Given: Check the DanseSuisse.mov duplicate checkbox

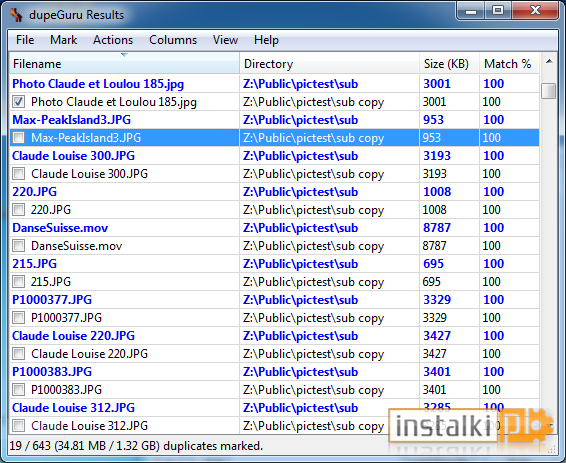Looking at the screenshot, I should pyautogui.click(x=18, y=246).
